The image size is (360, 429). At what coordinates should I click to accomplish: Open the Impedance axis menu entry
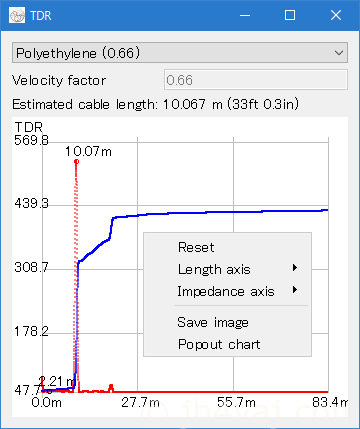(227, 291)
